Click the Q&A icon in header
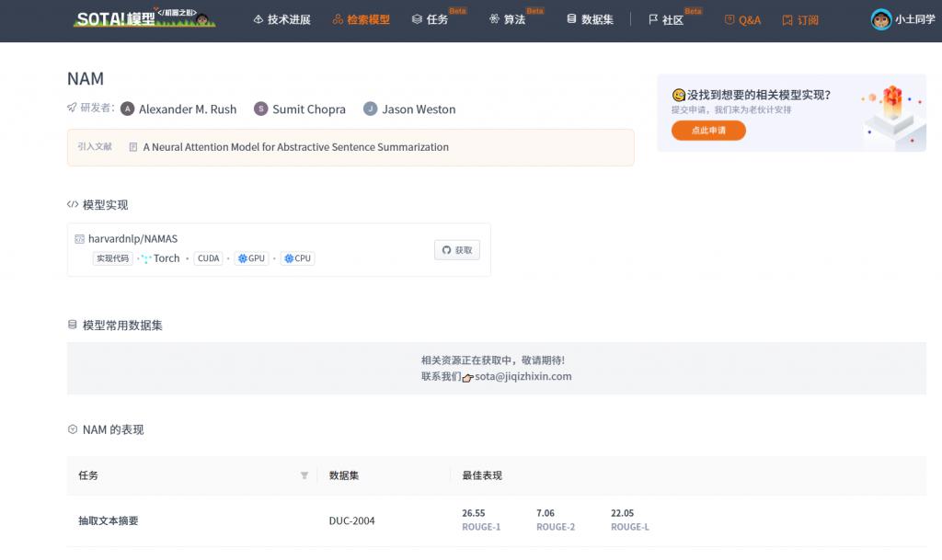Screen dimensions: 942x560 [729, 19]
